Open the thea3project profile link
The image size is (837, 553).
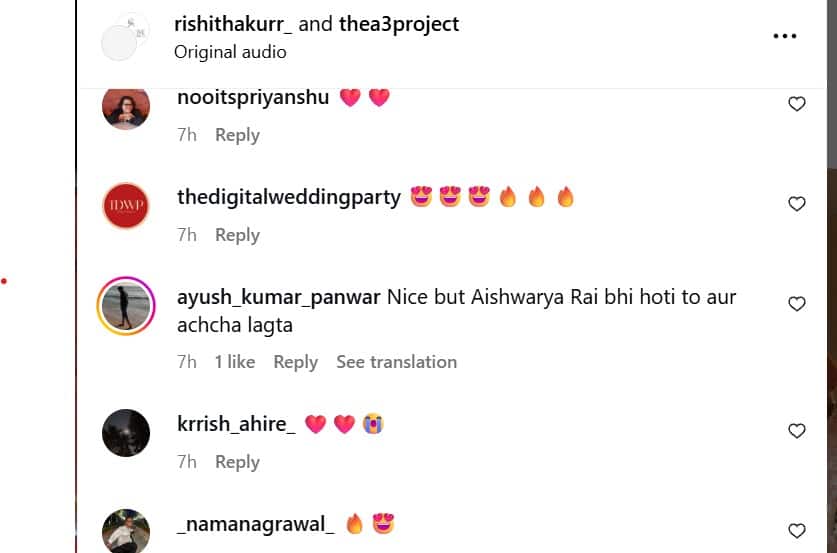[399, 24]
